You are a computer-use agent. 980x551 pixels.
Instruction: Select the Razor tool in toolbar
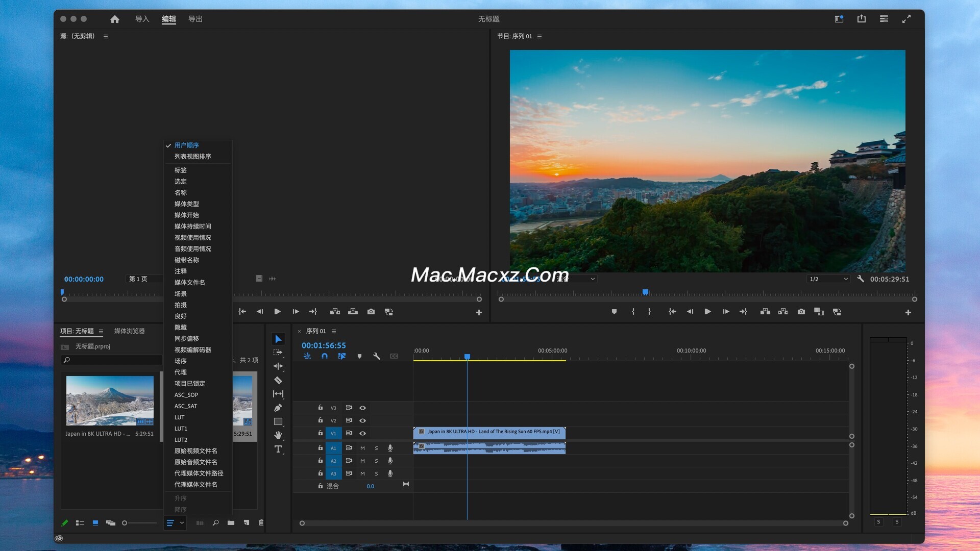tap(278, 380)
